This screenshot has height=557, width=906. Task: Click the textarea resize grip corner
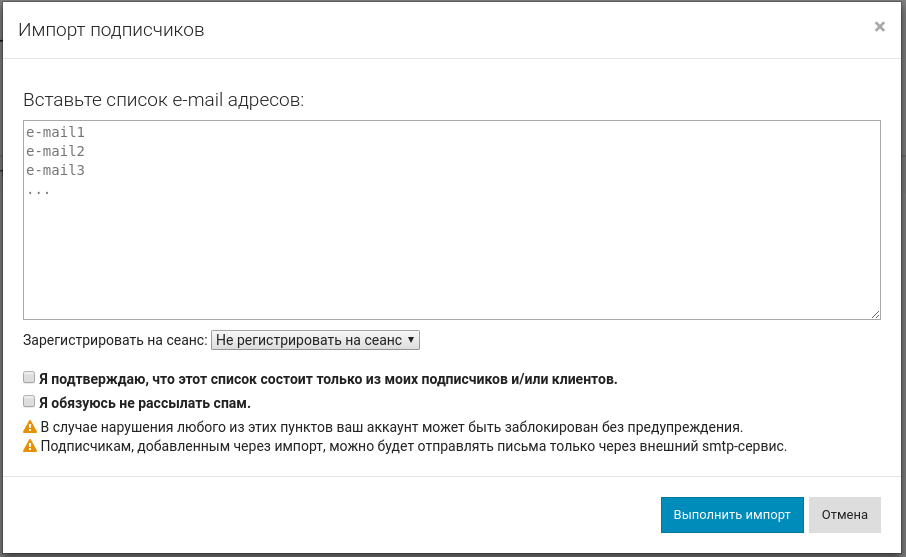click(875, 314)
